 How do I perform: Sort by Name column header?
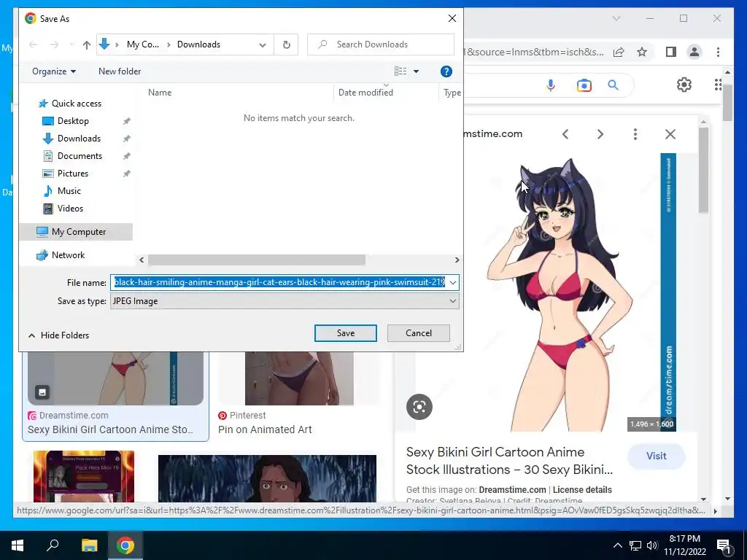(160, 93)
